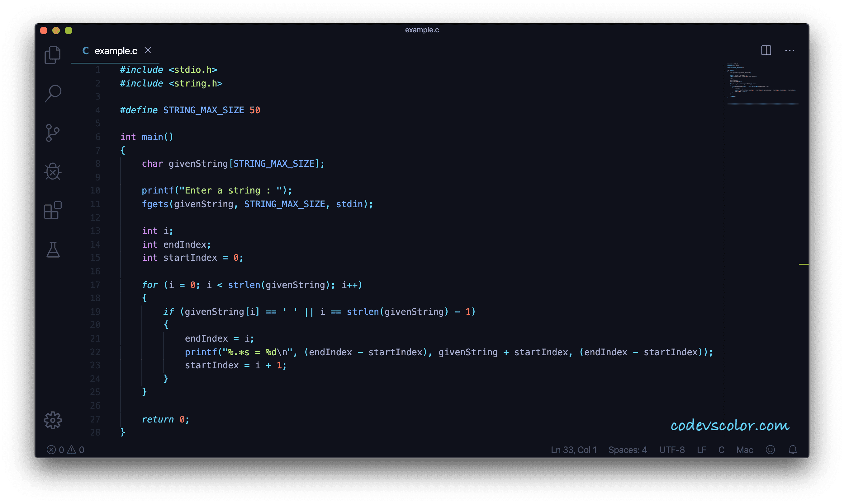844x504 pixels.
Task: Open the Test flask icon
Action: [x=53, y=250]
